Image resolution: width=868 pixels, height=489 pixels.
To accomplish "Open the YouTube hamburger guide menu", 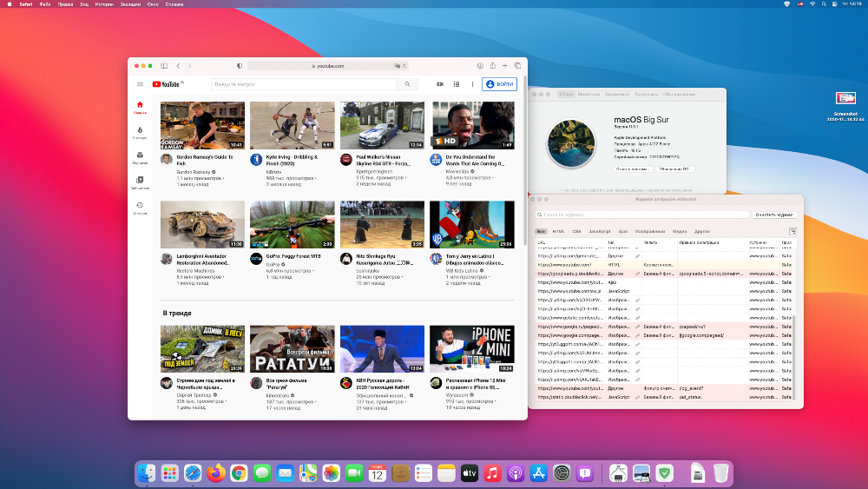I will (140, 84).
